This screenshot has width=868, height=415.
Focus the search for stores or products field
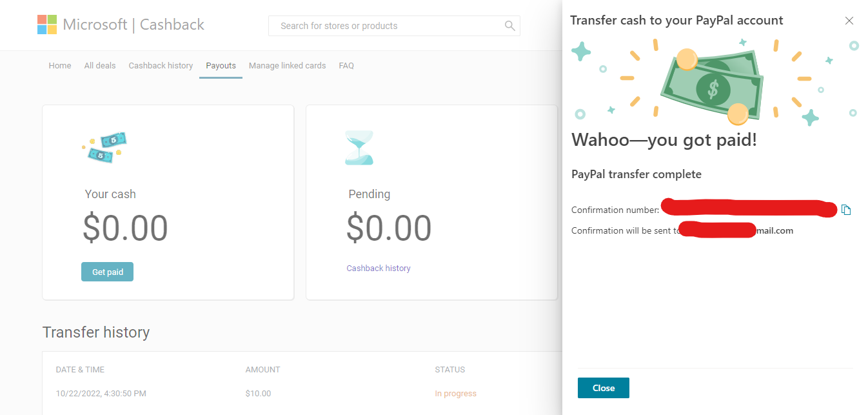coord(387,26)
